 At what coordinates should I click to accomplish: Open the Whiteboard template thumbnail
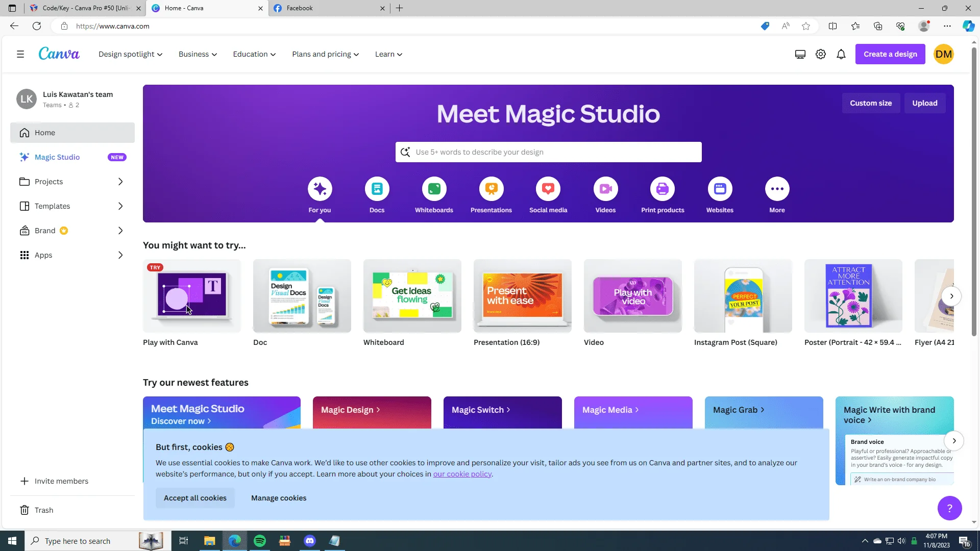[x=412, y=296]
